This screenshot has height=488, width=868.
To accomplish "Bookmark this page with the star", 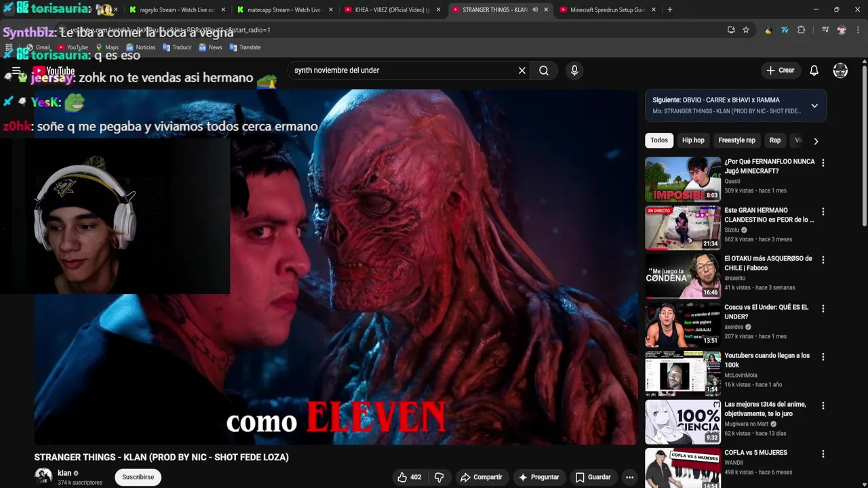I will pyautogui.click(x=746, y=30).
